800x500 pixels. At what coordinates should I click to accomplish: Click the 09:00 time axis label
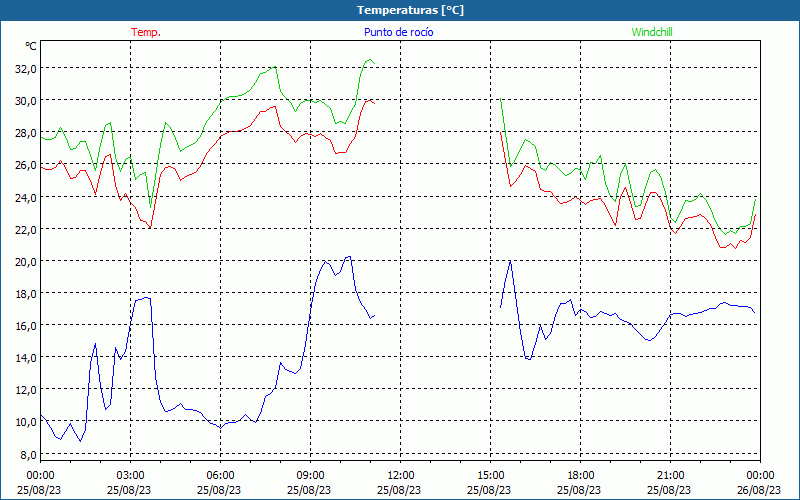[310, 475]
